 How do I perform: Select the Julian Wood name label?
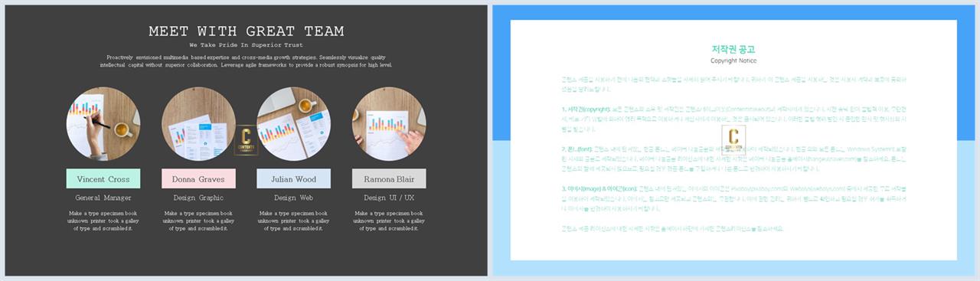pyautogui.click(x=294, y=178)
